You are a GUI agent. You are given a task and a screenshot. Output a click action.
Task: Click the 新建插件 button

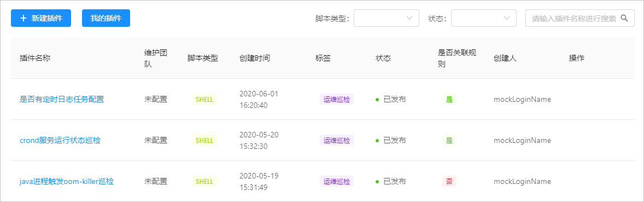click(x=41, y=18)
